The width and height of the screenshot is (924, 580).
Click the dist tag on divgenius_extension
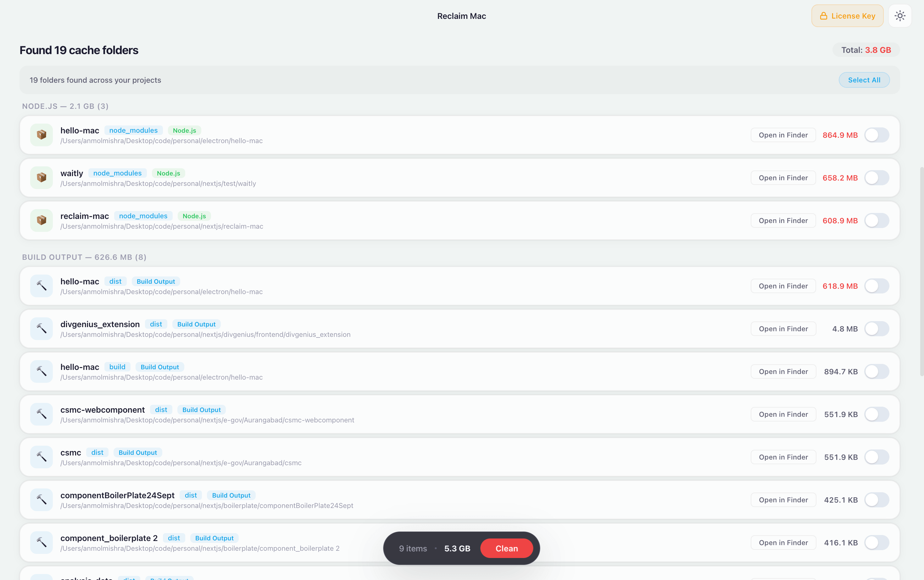(156, 324)
